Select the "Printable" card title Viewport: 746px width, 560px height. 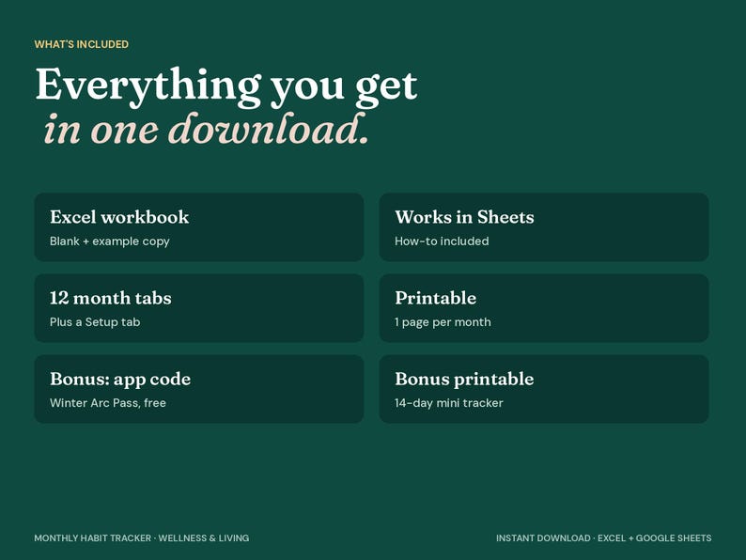pyautogui.click(x=436, y=298)
